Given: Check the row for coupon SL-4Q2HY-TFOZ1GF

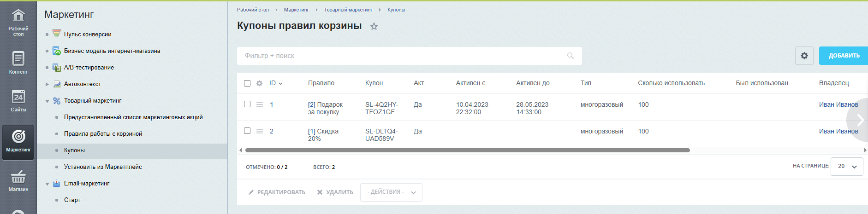Looking at the screenshot, I should [x=247, y=104].
